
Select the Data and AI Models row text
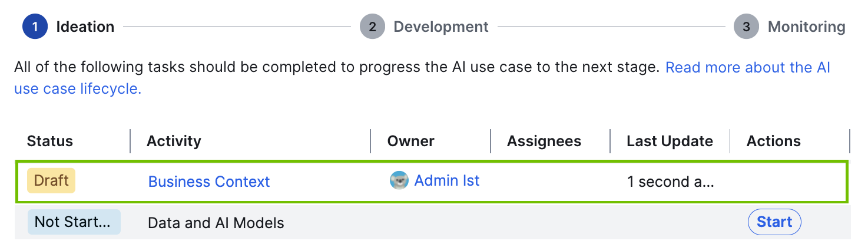[216, 223]
